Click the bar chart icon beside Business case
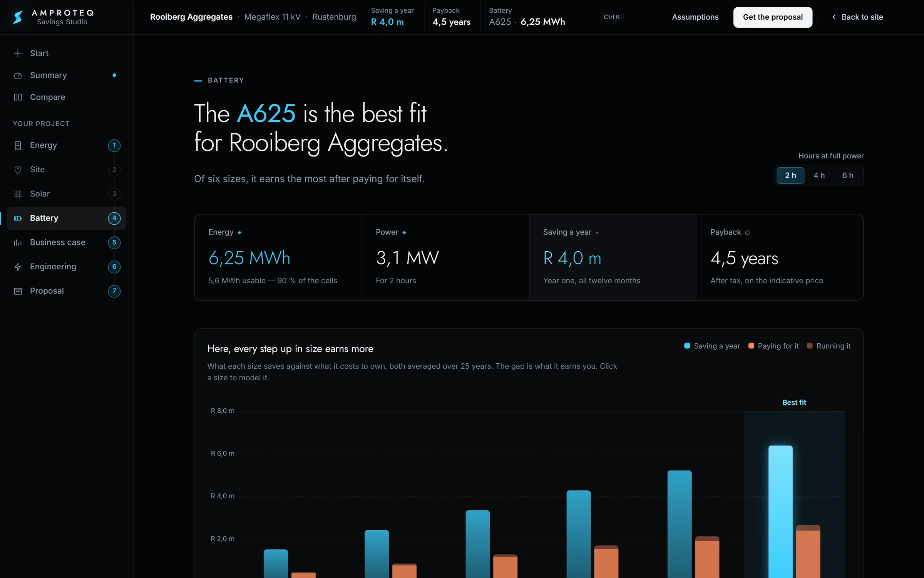This screenshot has width=924, height=578. pyautogui.click(x=18, y=242)
